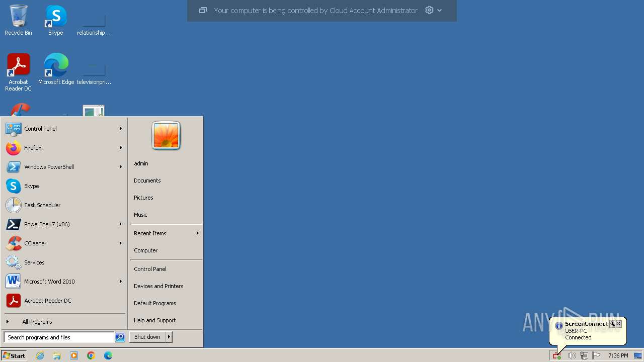
Task: Open Pictures from Start menu
Action: (x=143, y=198)
